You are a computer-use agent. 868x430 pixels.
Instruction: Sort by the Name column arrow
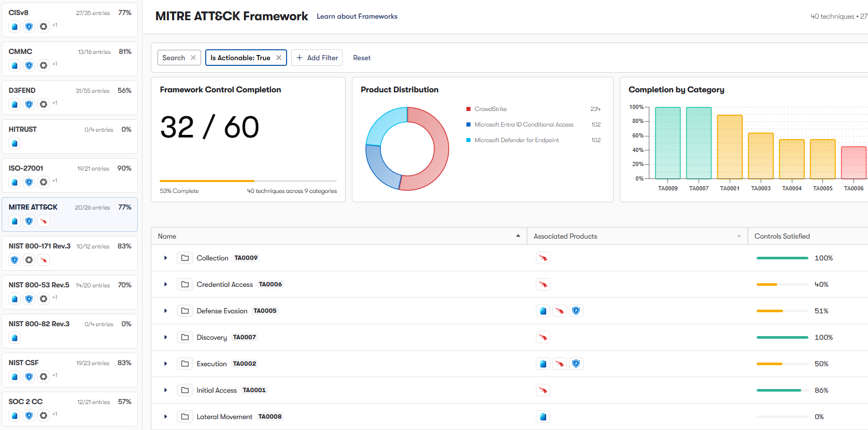coord(518,236)
